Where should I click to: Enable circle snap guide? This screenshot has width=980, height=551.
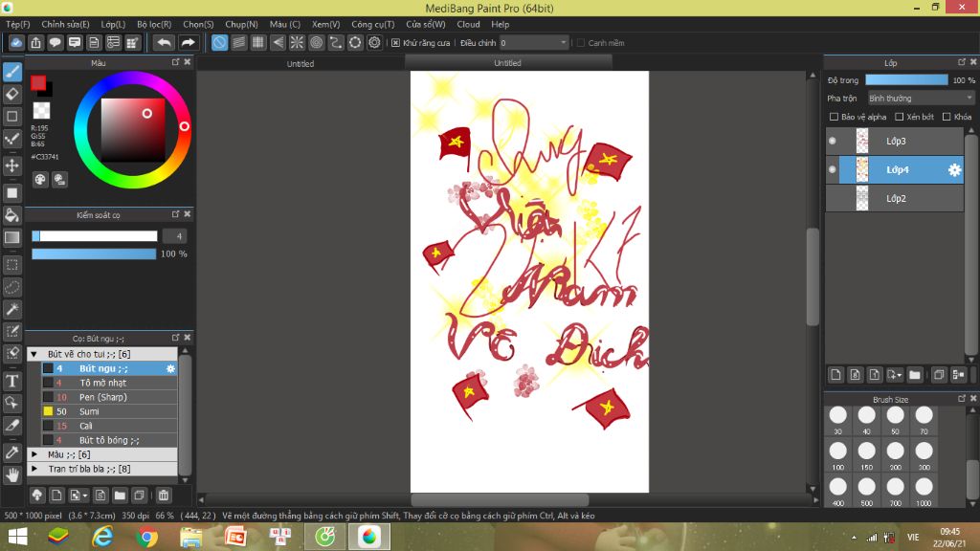coord(316,42)
